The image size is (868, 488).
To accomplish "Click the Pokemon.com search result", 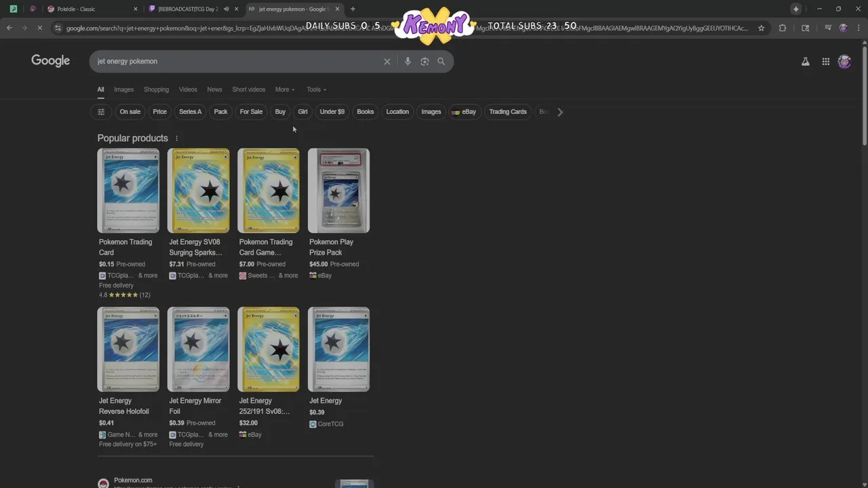I will click(x=133, y=480).
